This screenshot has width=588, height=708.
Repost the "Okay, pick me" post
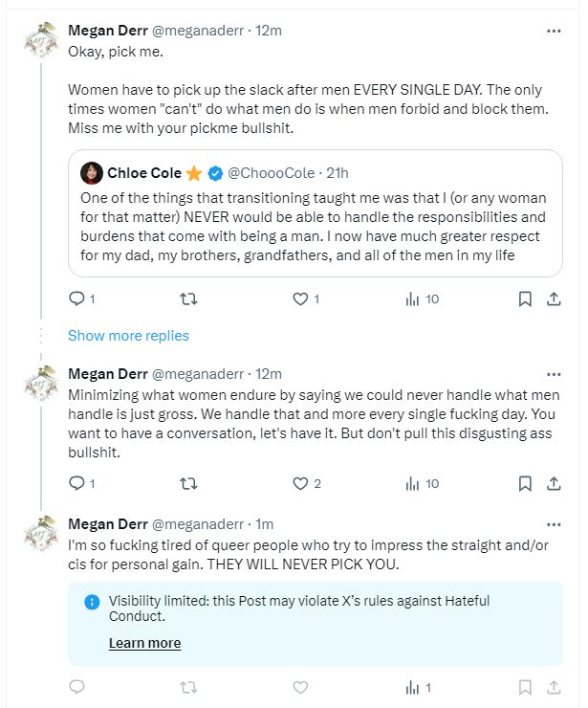pos(189,299)
